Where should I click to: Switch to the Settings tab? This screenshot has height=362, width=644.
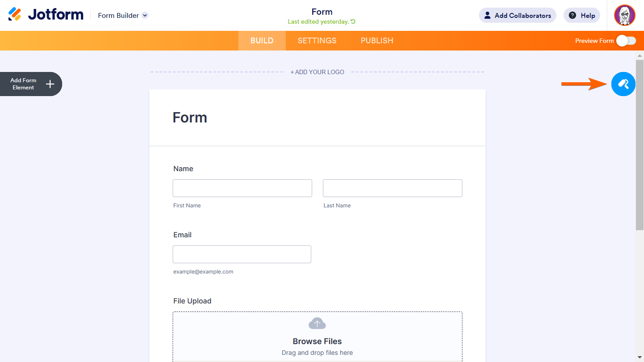(x=317, y=41)
